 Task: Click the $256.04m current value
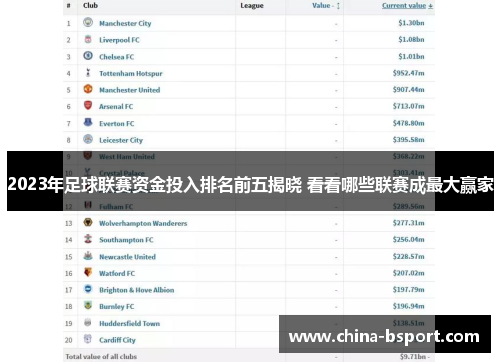point(408,240)
